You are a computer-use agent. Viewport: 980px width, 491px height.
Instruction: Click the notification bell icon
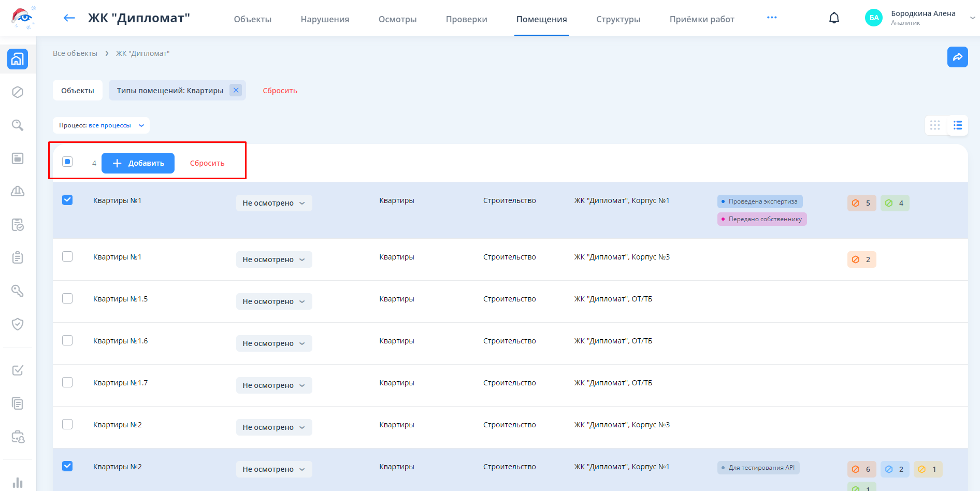[x=834, y=18]
